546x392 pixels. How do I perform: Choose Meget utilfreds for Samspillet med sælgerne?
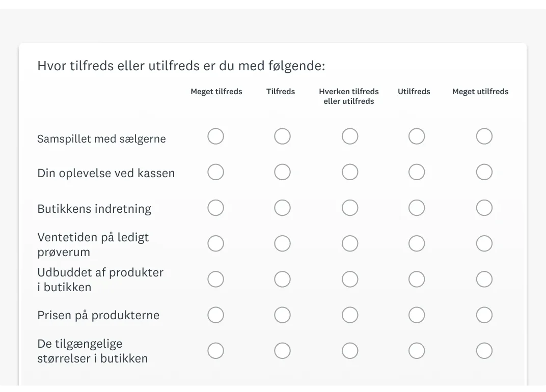point(484,136)
